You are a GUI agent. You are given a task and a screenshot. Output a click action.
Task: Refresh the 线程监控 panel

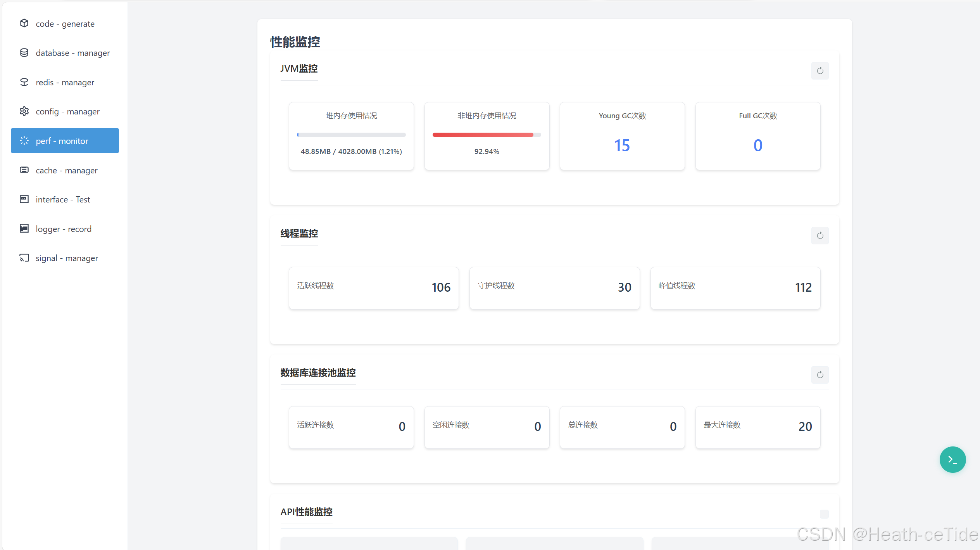point(820,235)
